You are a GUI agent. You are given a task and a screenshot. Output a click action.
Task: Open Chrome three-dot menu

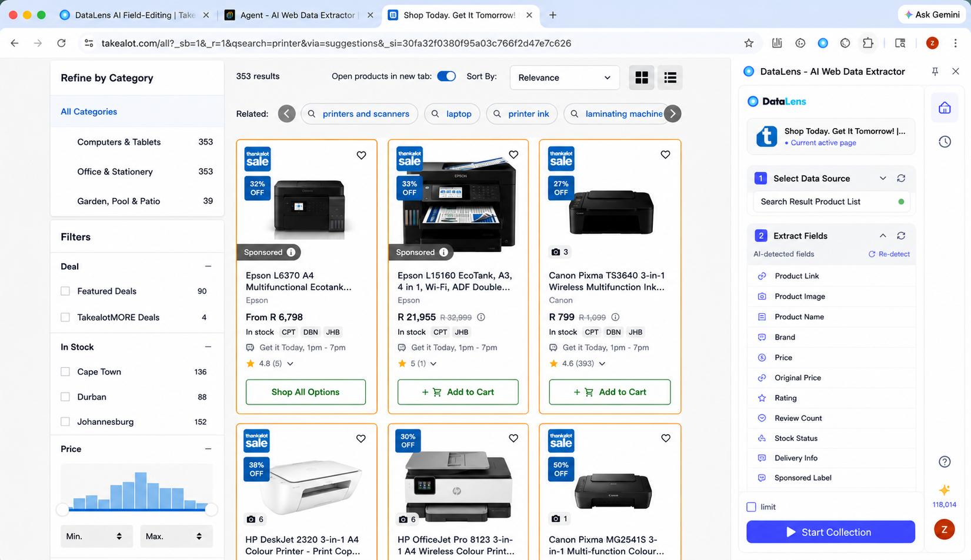point(956,43)
